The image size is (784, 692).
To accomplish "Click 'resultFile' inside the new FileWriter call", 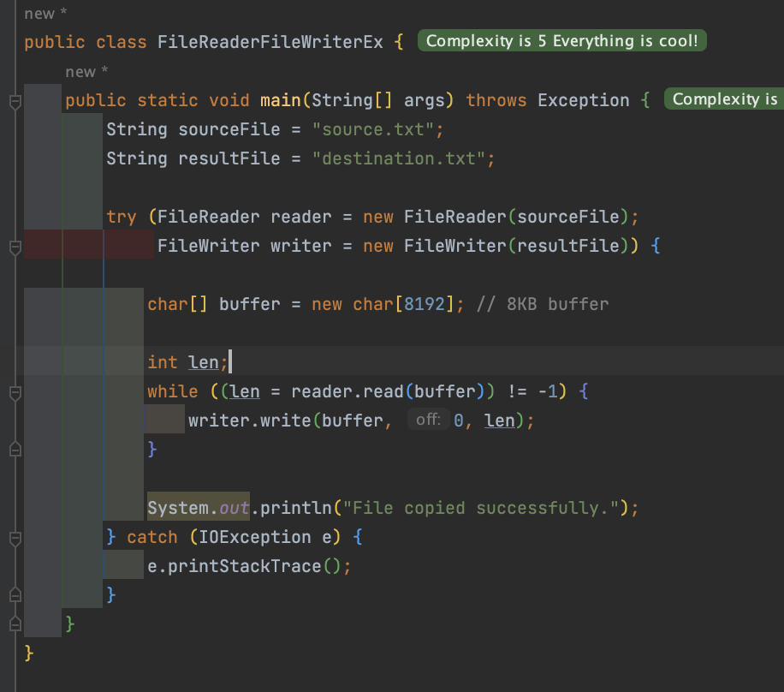I will click(568, 246).
